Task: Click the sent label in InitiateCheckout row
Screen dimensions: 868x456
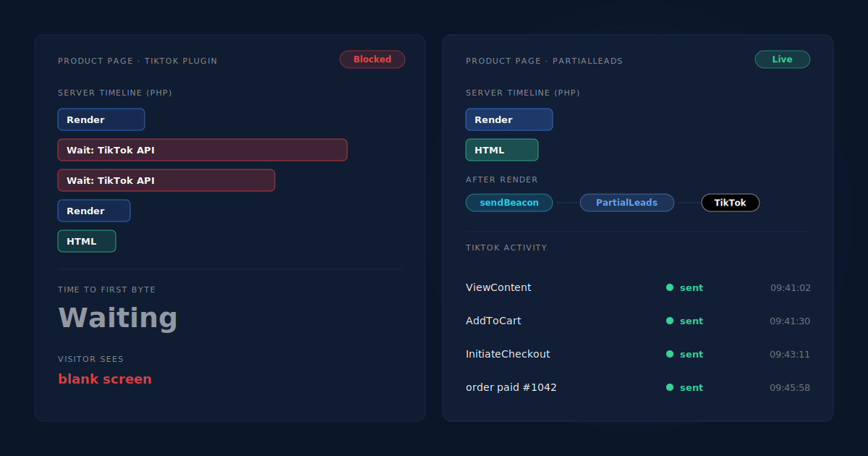Action: (x=692, y=354)
